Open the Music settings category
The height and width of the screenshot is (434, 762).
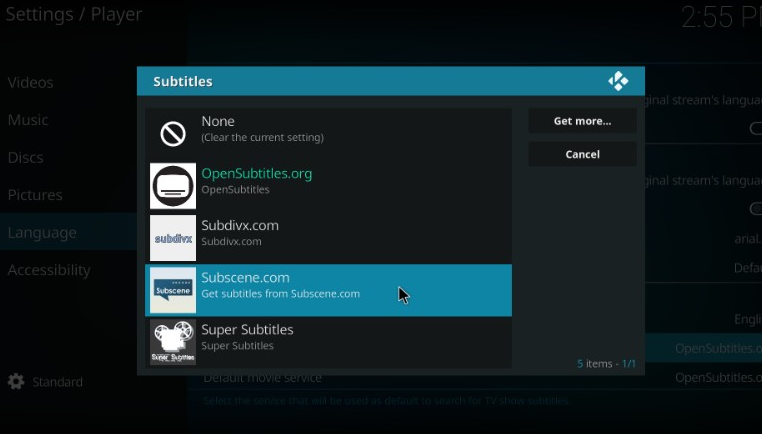28,120
